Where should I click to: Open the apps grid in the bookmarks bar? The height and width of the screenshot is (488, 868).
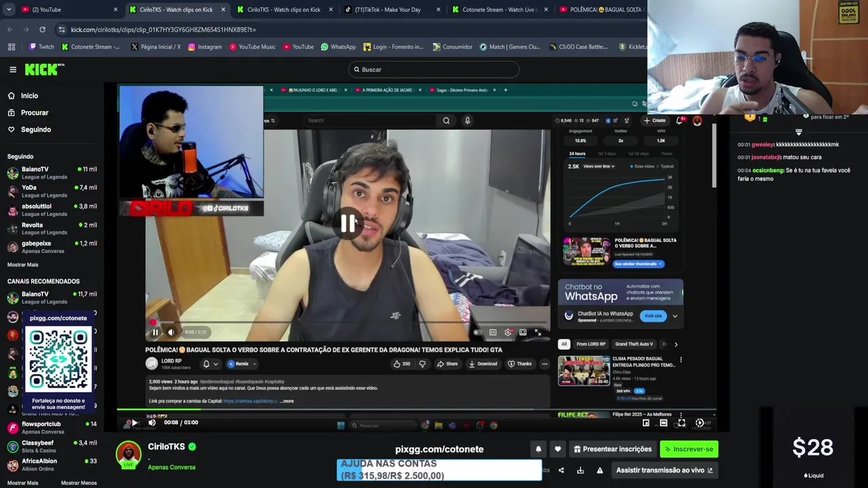[x=12, y=47]
